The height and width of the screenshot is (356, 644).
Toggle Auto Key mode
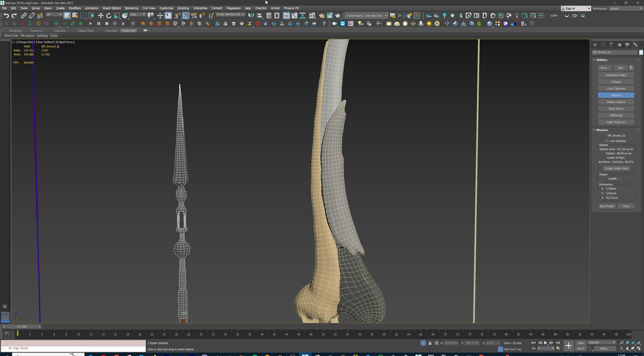pyautogui.click(x=580, y=343)
